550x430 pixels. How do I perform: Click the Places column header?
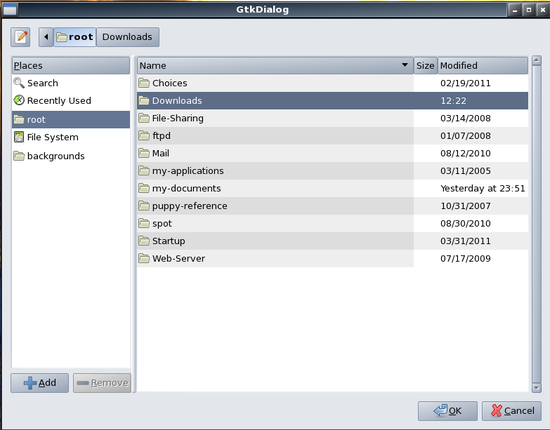[71, 66]
